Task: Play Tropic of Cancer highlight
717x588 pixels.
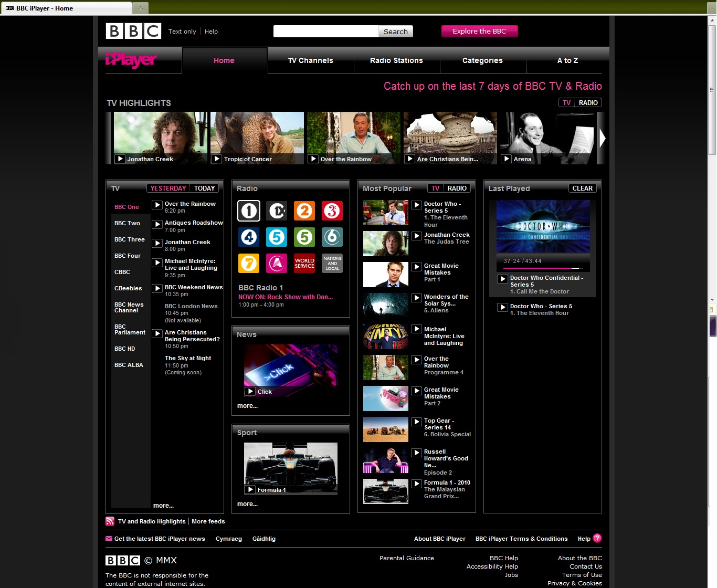Action: click(216, 159)
